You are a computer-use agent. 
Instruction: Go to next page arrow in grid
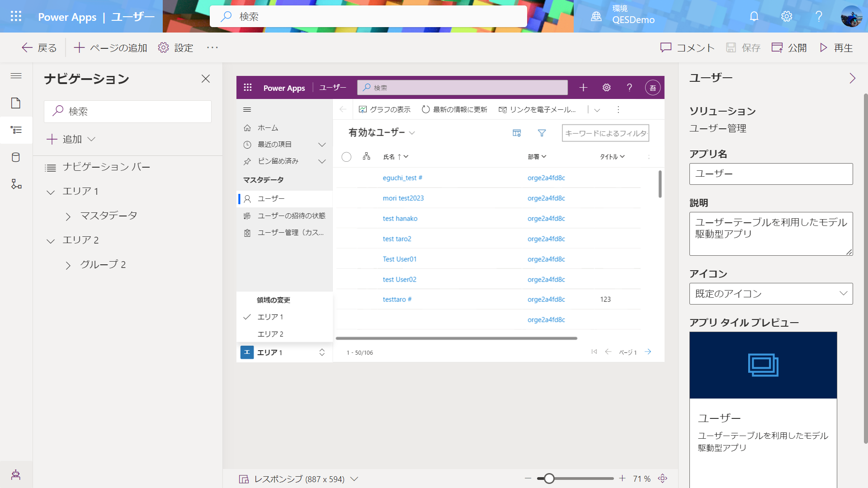[x=648, y=352]
